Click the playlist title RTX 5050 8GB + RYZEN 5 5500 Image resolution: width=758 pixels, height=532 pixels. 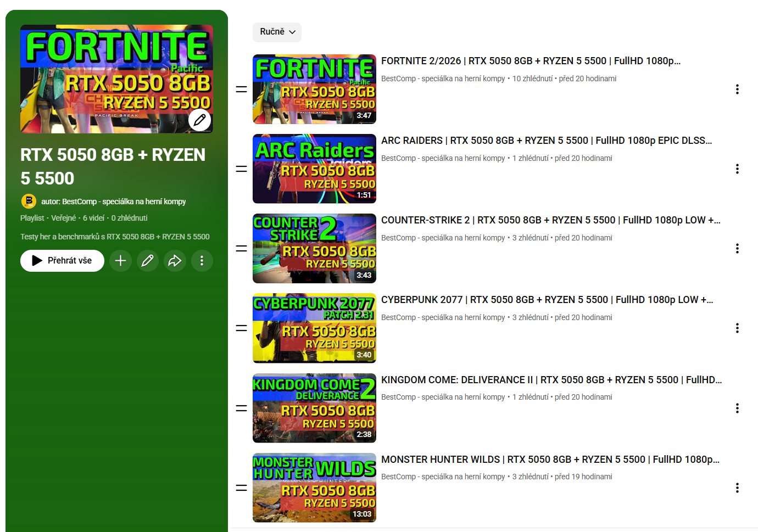pos(113,166)
